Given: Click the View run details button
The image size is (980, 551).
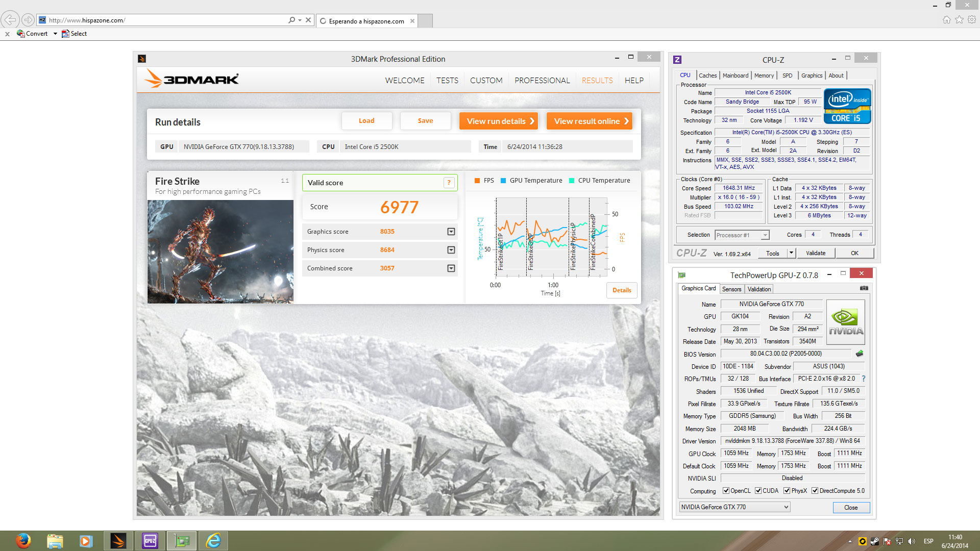Looking at the screenshot, I should click(x=499, y=121).
